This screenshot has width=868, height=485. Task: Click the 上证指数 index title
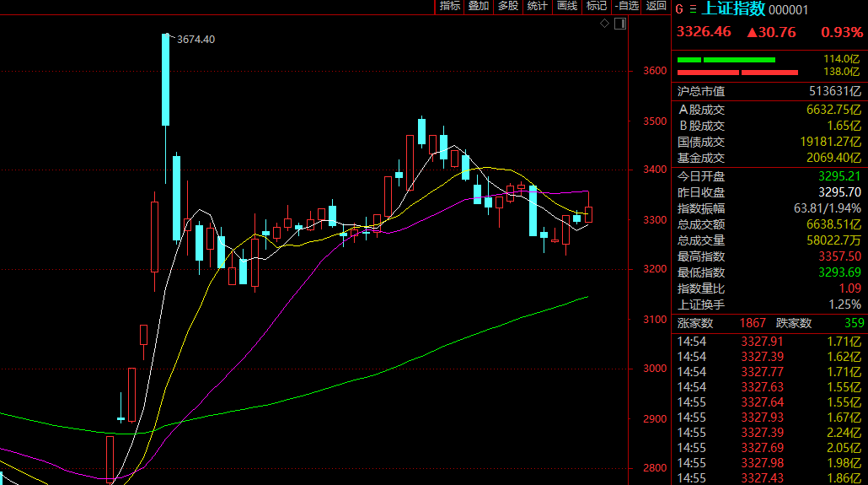pos(733,10)
